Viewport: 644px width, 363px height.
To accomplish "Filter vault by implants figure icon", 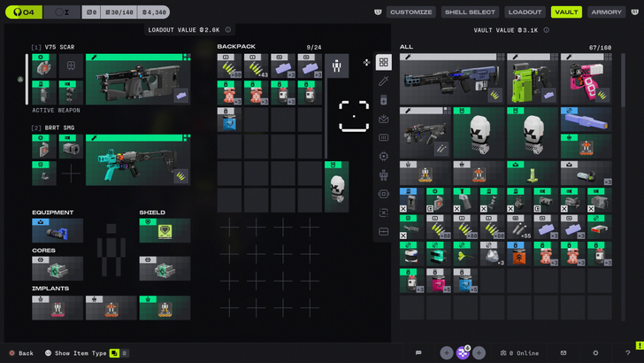I will tap(384, 175).
